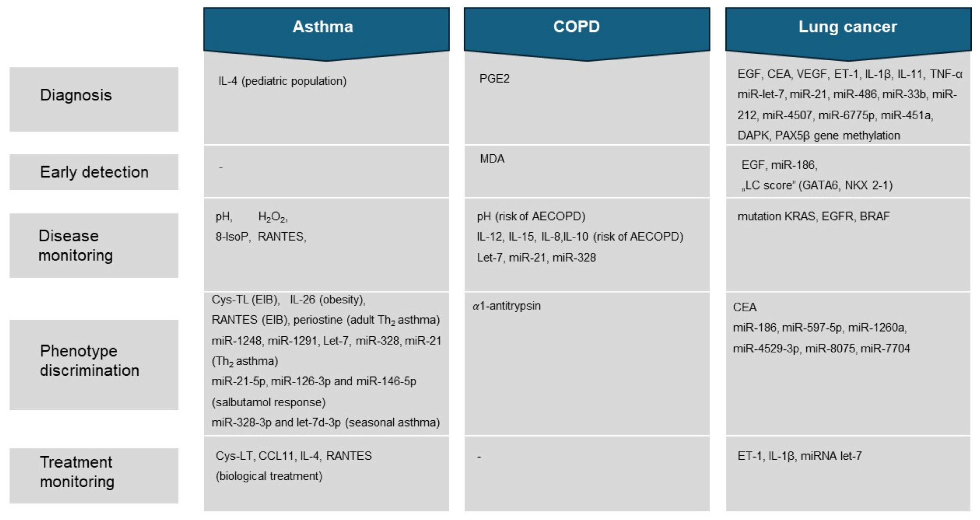Click the Lung cancer column header
Viewport: 980px width, 520px height.
[x=848, y=27]
